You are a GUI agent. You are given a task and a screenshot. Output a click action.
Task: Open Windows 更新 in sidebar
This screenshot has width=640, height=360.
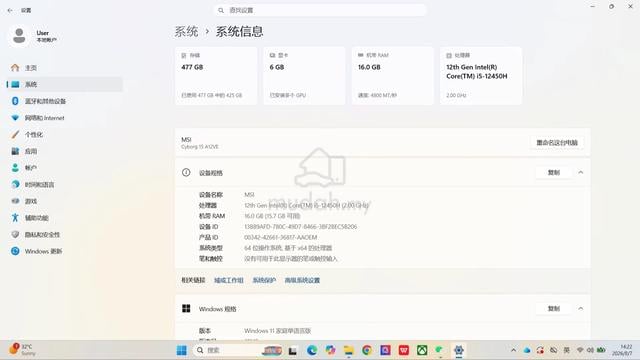pyautogui.click(x=64, y=251)
